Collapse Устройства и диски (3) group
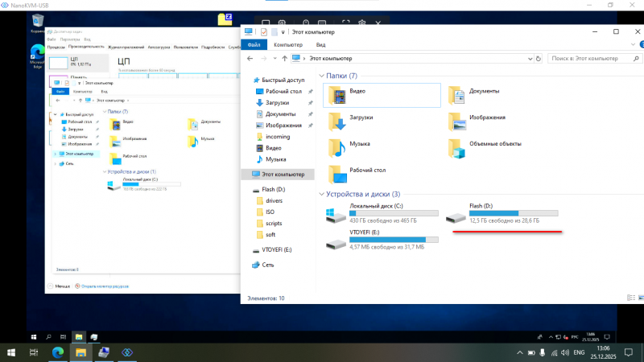The image size is (644, 362). click(323, 194)
